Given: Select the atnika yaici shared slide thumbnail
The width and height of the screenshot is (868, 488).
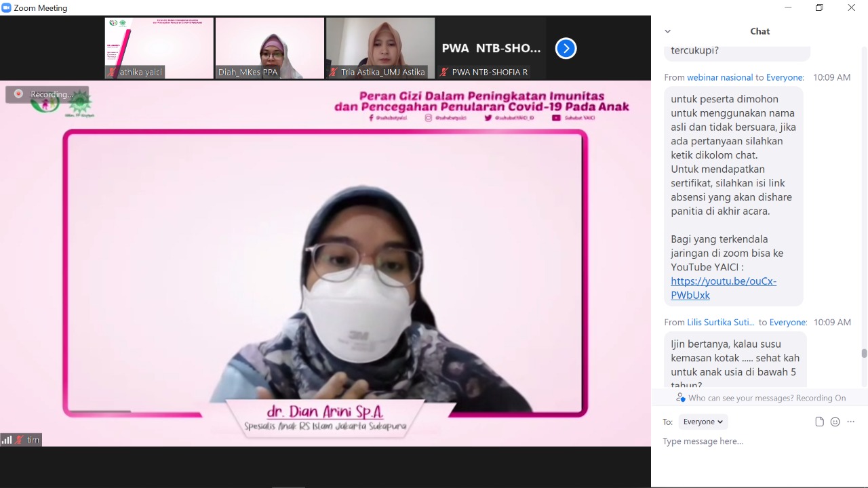Looking at the screenshot, I should click(159, 48).
